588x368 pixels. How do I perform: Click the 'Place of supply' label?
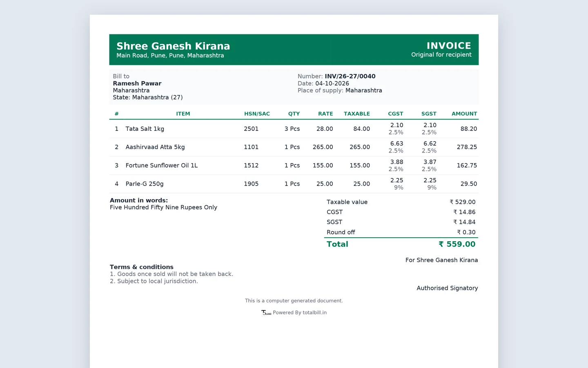[x=321, y=90]
